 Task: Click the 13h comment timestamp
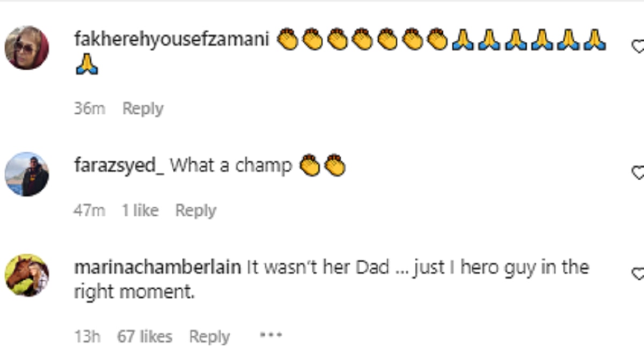[87, 336]
